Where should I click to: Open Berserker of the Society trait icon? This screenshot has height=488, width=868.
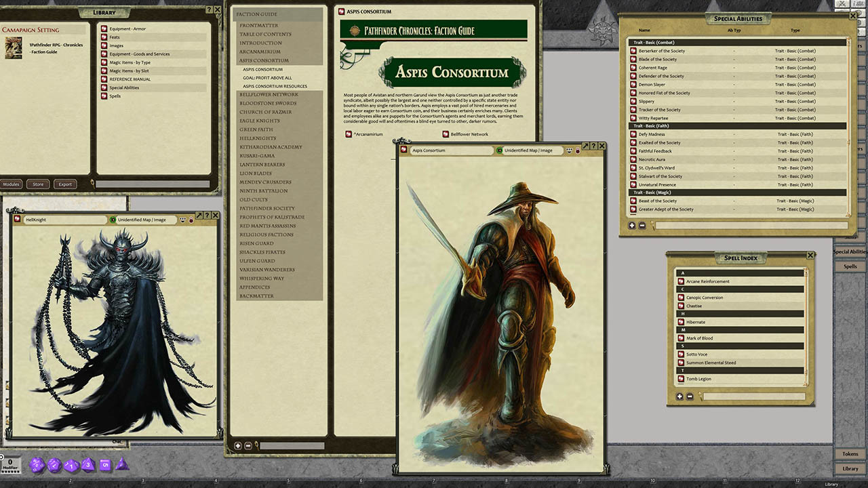633,51
